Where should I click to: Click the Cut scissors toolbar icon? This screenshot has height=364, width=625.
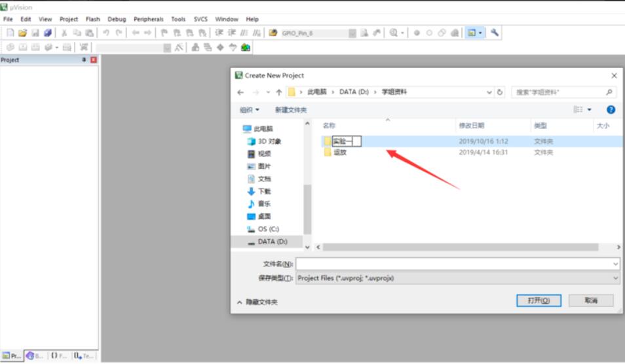pyautogui.click(x=64, y=33)
